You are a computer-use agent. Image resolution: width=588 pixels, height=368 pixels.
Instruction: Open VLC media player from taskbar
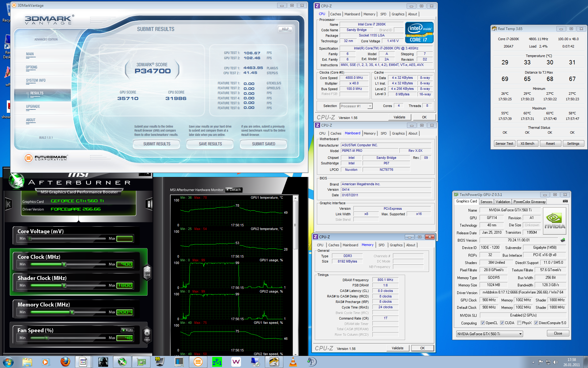coord(293,362)
